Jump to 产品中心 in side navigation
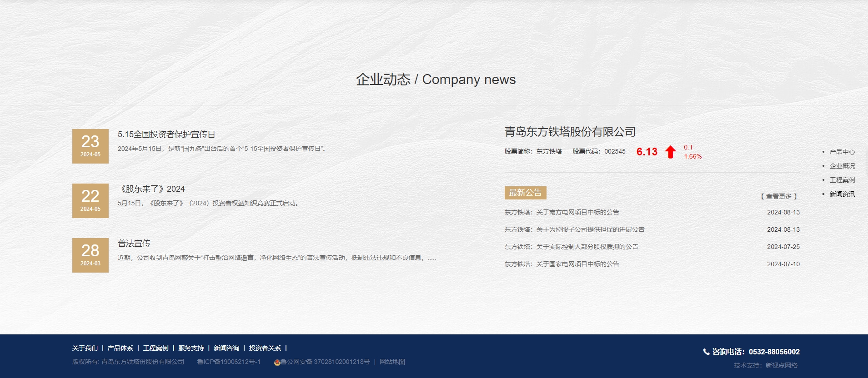The height and width of the screenshot is (378, 868). pos(842,152)
